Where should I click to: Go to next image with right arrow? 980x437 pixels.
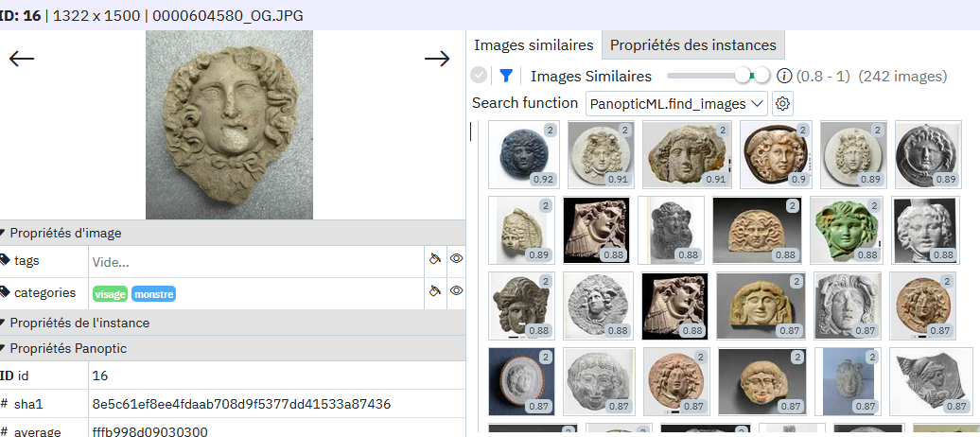pyautogui.click(x=437, y=59)
